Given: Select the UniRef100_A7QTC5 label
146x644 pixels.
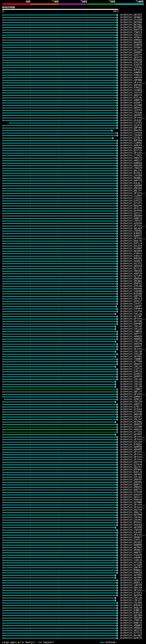Looking at the screenshot, I should click(x=131, y=65).
